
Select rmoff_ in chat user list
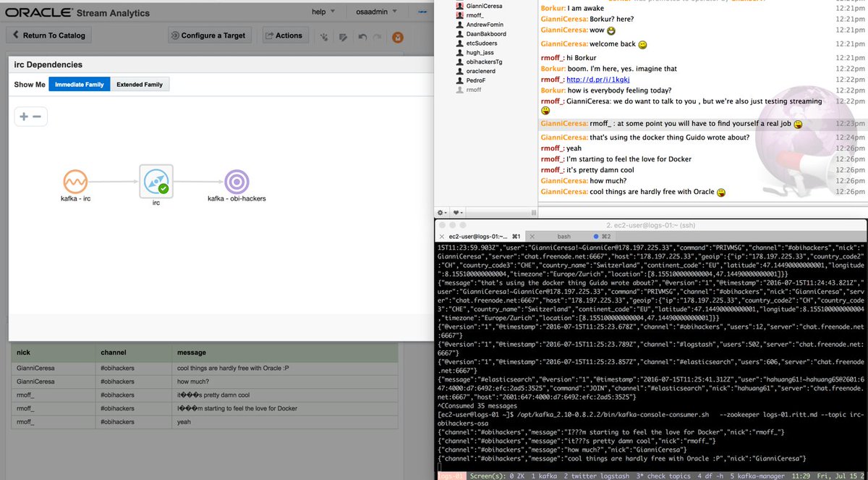point(471,15)
